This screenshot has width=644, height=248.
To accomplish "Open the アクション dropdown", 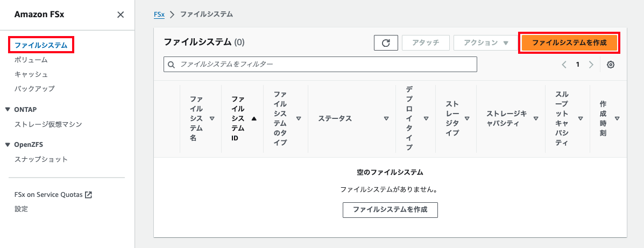I will 485,42.
